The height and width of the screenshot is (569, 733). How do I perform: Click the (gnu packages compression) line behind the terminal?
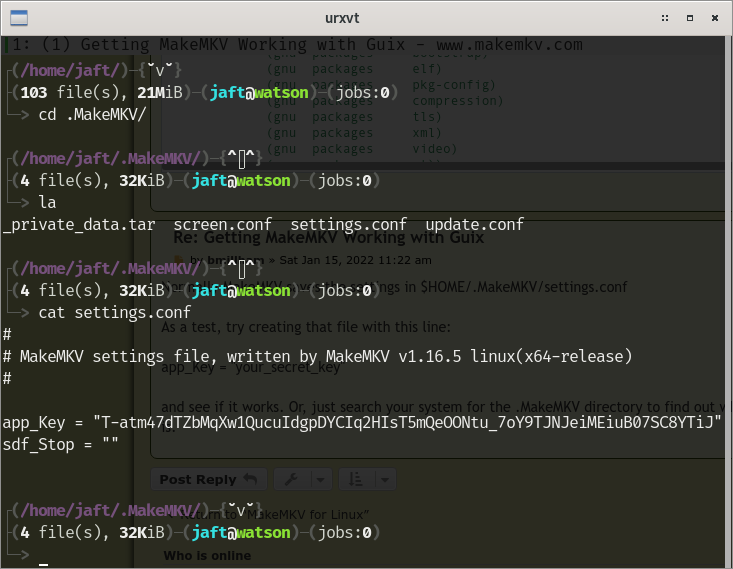(385, 101)
